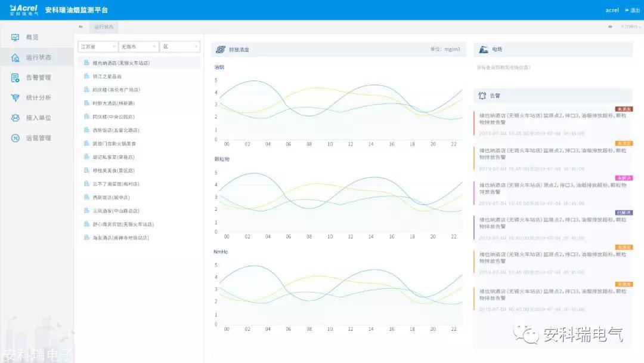Click the 告警 bell icon
The image size is (644, 363).
coord(482,96)
